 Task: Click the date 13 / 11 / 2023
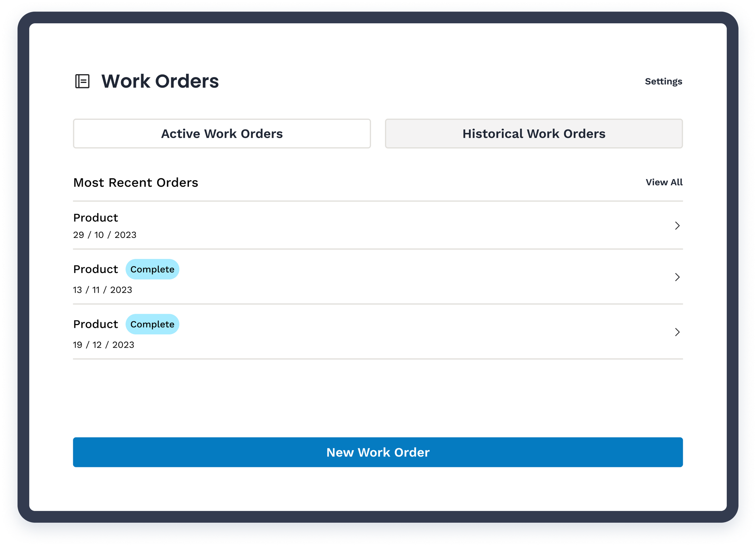coord(103,290)
